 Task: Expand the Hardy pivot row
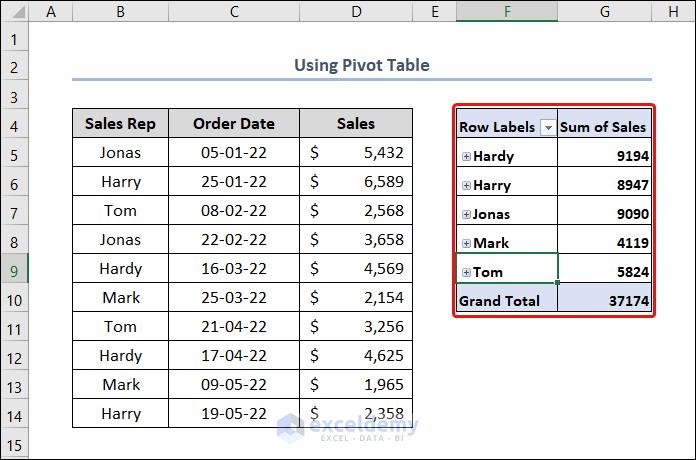tap(466, 157)
